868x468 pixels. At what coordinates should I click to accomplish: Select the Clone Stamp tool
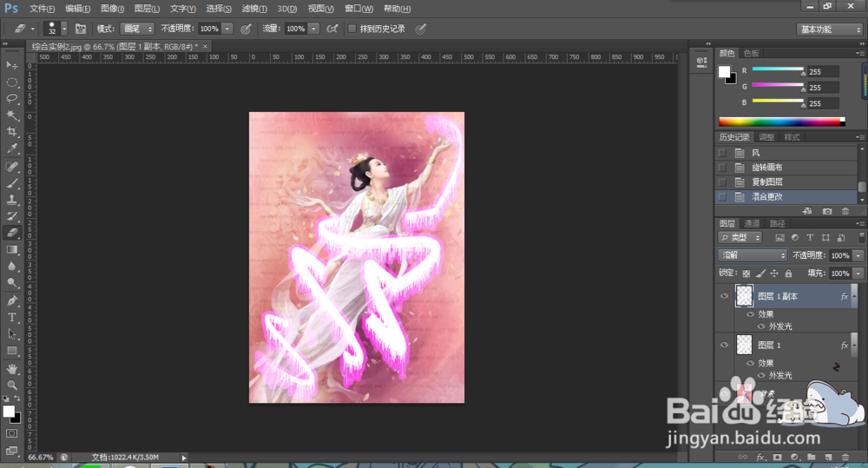click(11, 200)
